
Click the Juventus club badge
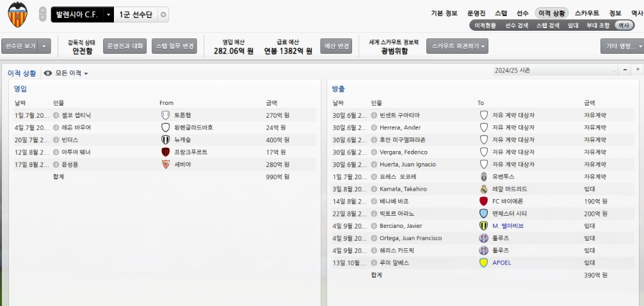484,177
